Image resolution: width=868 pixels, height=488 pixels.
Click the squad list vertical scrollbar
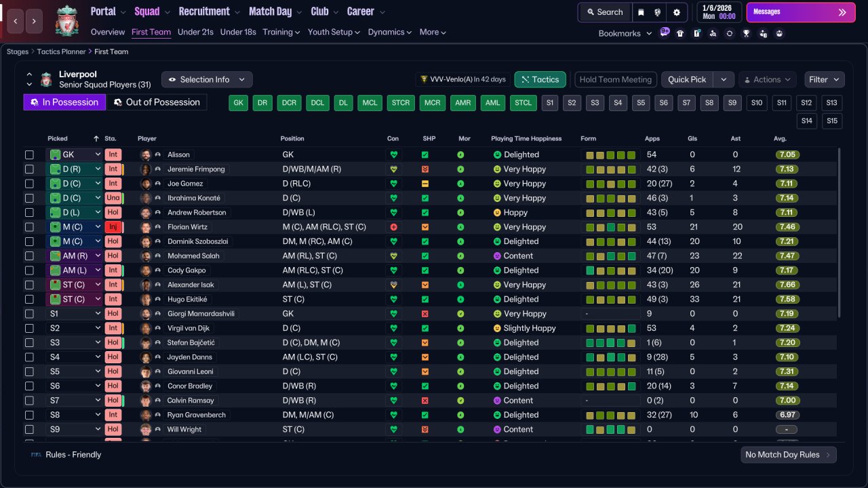840,232
